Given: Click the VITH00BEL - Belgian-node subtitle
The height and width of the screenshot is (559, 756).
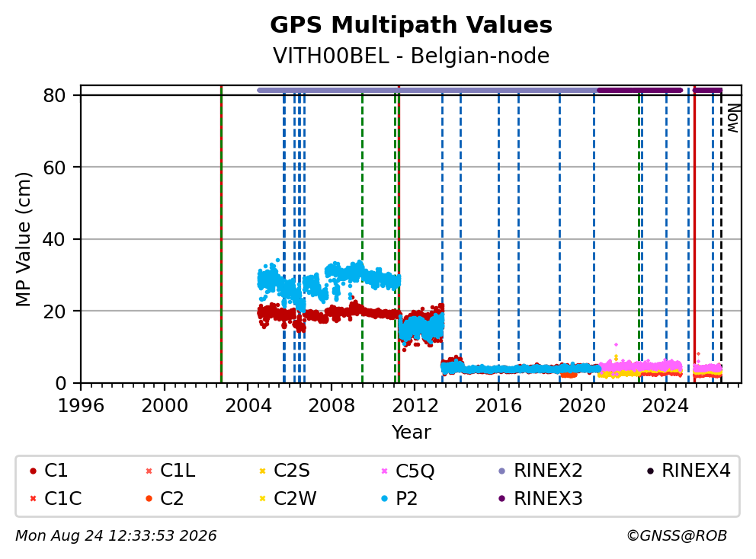Looking at the screenshot, I should click(x=411, y=56).
